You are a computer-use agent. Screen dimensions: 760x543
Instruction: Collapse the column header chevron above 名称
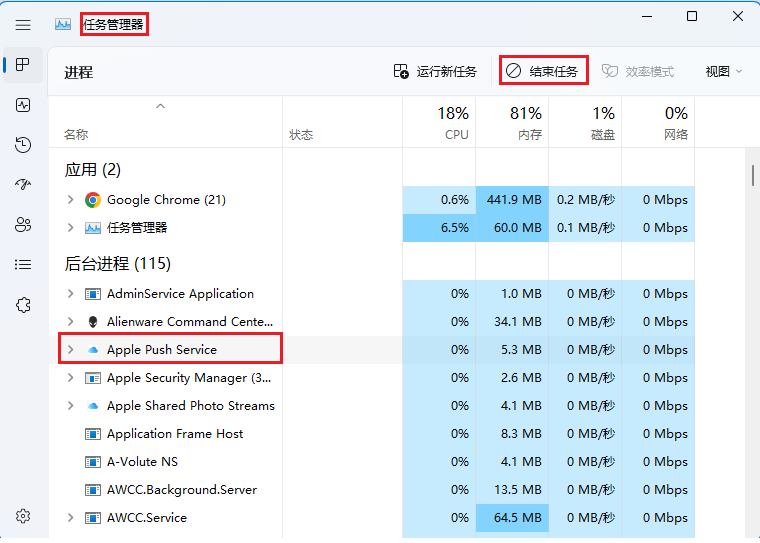coord(160,106)
